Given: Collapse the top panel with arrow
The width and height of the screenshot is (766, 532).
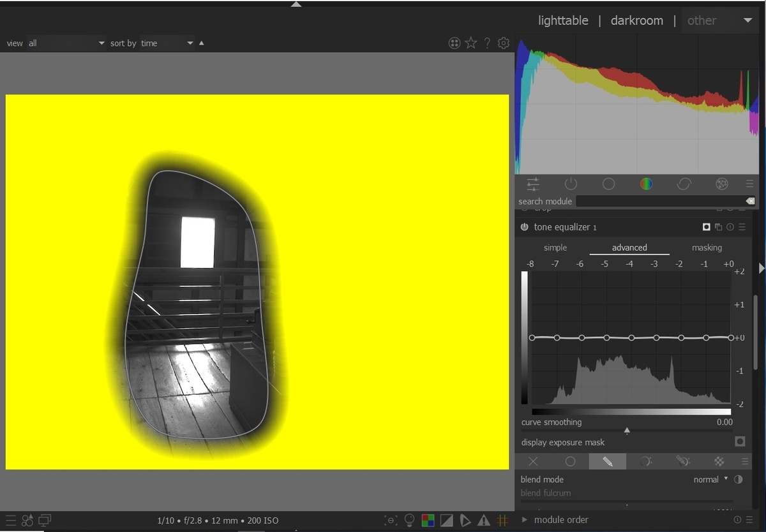Looking at the screenshot, I should click(296, 4).
